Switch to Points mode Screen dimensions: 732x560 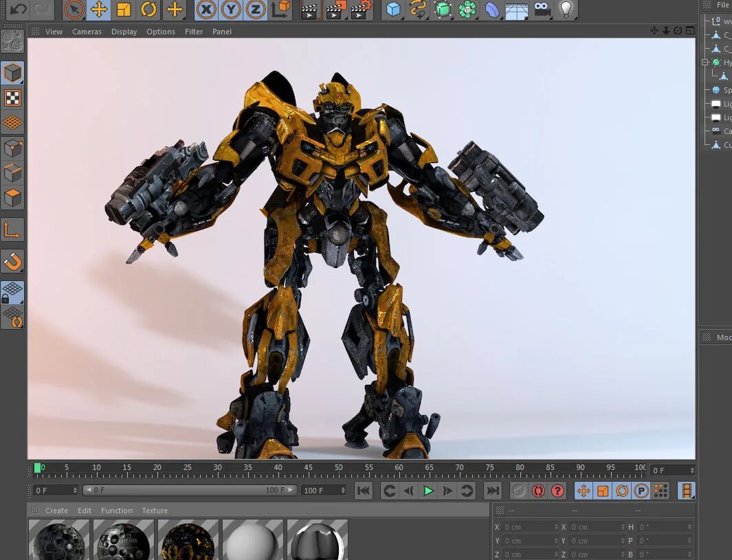pos(12,148)
